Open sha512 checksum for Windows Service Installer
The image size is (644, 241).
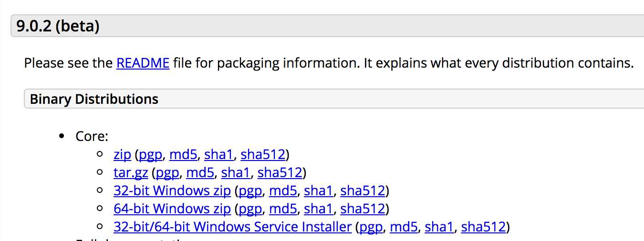click(483, 227)
